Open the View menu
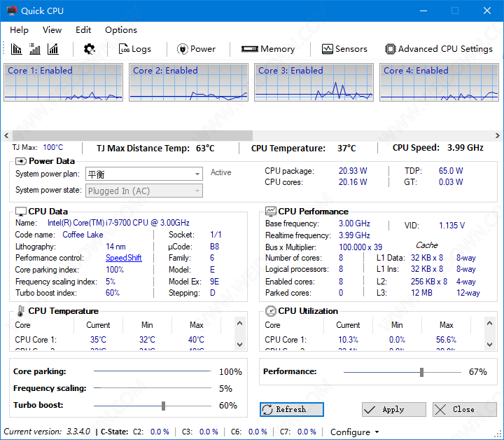504x440 pixels. (52, 30)
